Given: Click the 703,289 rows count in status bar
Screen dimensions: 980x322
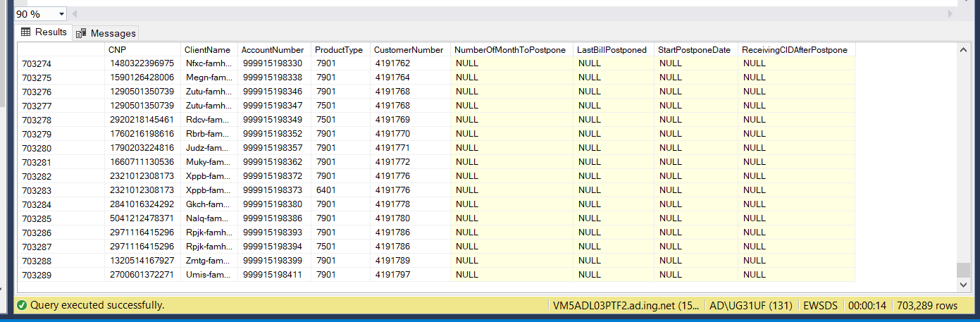Looking at the screenshot, I should pyautogui.click(x=926, y=306).
